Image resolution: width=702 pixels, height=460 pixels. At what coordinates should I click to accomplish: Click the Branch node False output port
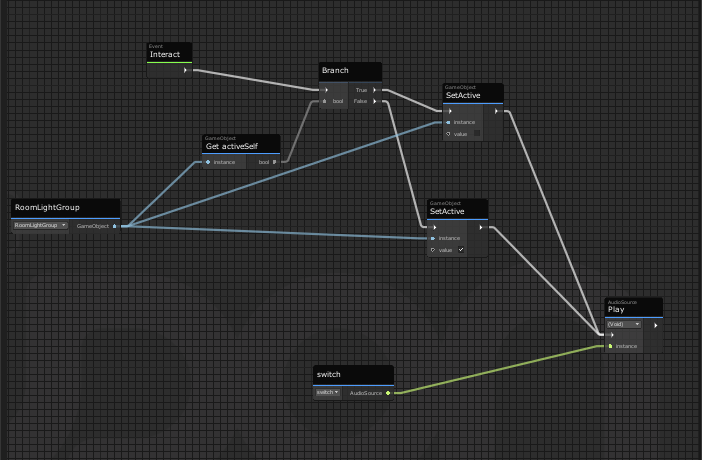[x=375, y=101]
